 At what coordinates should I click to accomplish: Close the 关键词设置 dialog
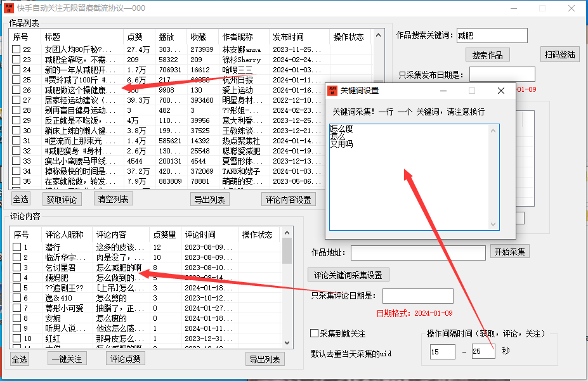coord(501,91)
